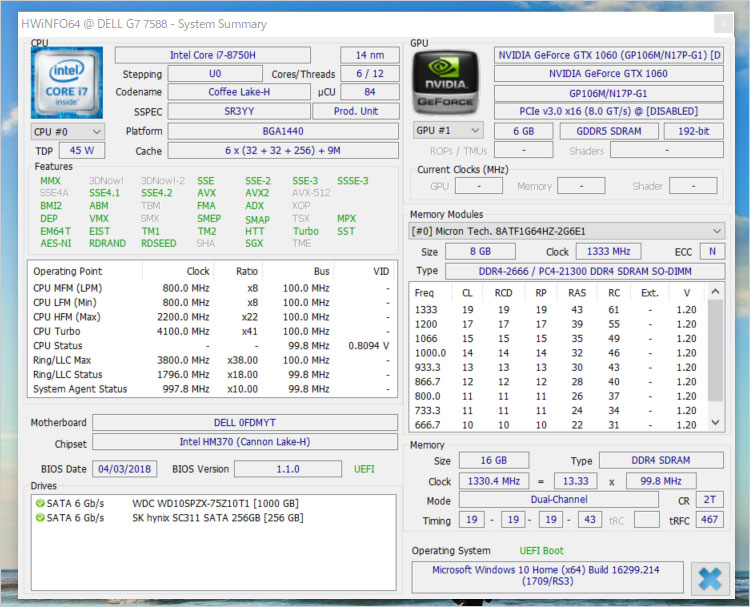Click the Memory Size 16 GB field
750x607 pixels.
(x=494, y=460)
